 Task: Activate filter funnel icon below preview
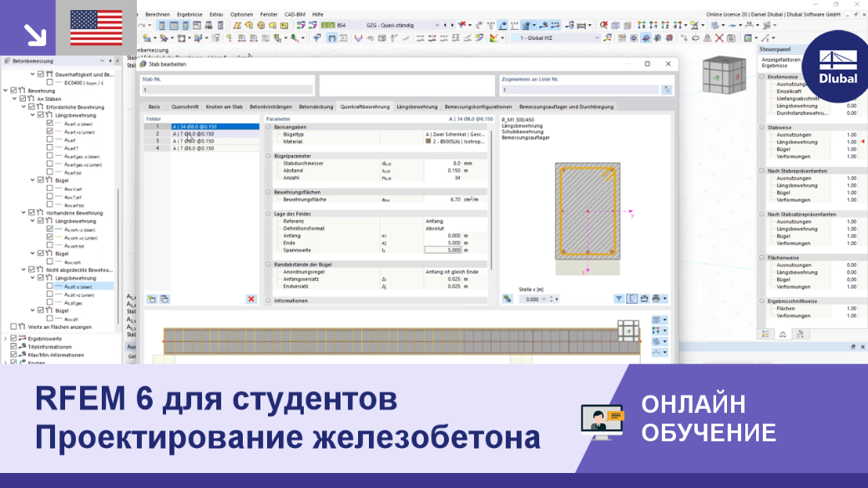tap(619, 299)
